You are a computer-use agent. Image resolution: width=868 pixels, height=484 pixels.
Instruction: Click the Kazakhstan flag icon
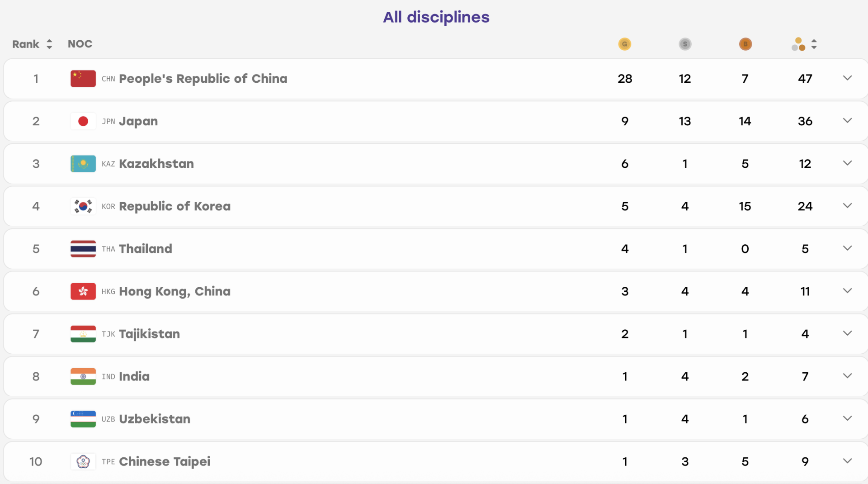(83, 164)
